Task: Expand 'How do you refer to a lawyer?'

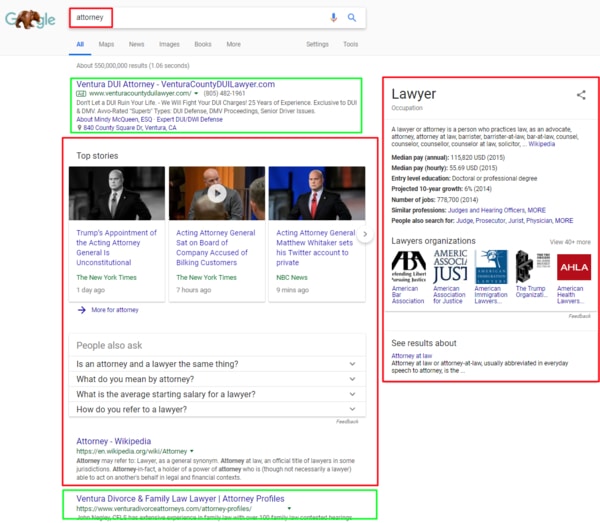Action: point(217,409)
